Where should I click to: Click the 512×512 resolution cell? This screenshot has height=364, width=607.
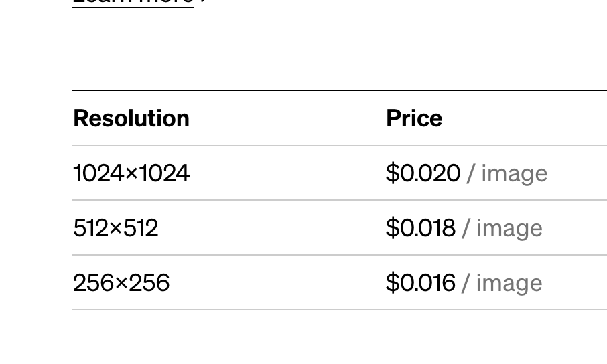[x=115, y=228]
